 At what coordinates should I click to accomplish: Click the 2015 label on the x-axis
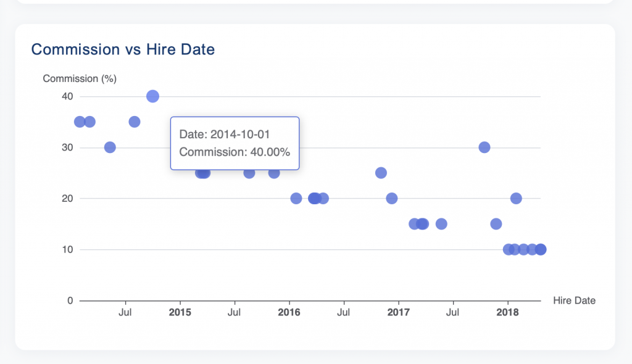pos(180,312)
